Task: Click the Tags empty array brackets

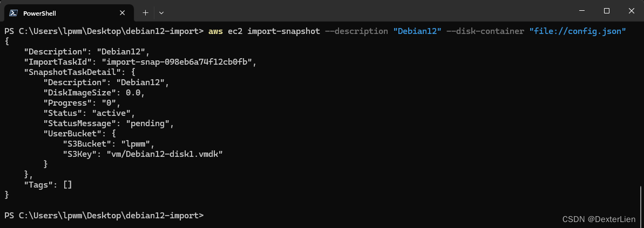Action: click(x=68, y=185)
